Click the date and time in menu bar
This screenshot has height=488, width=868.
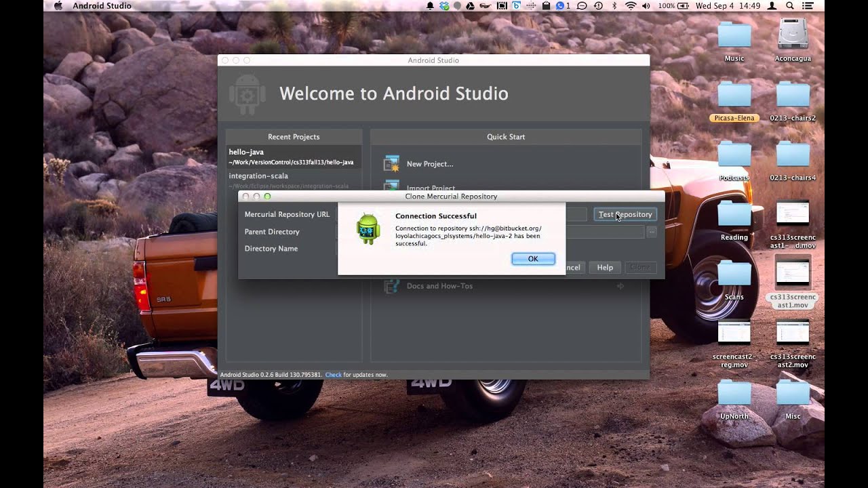coord(728,6)
